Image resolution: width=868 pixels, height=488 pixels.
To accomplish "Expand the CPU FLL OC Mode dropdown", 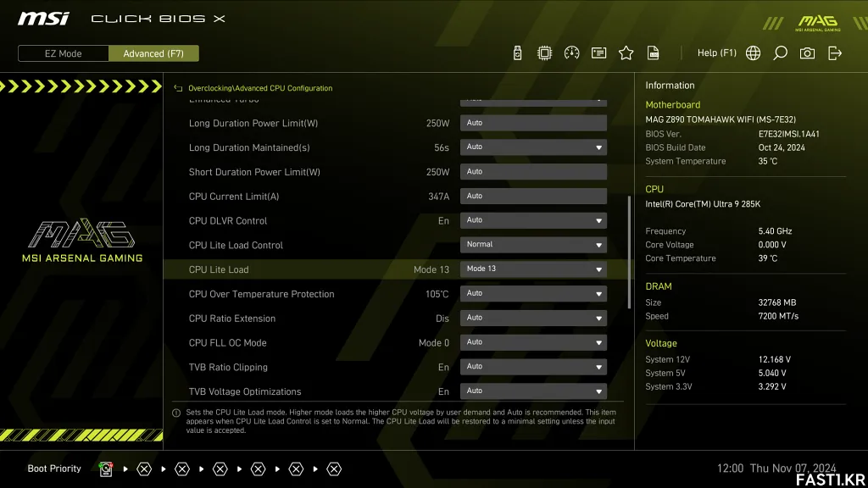I will coord(533,342).
